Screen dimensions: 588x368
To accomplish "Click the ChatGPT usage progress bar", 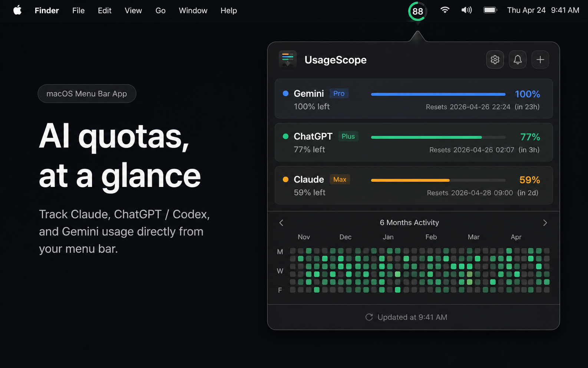I will (x=438, y=137).
